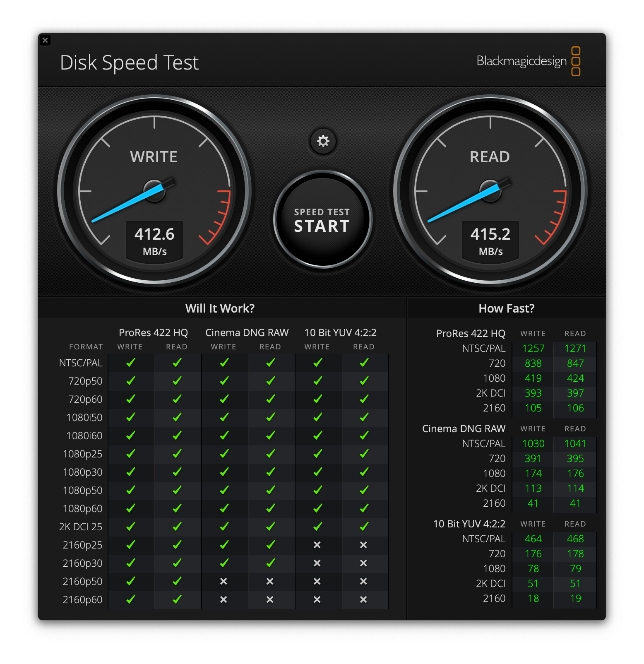The width and height of the screenshot is (644, 664).
Task: Click the 720p60 format row label
Action: [x=85, y=399]
